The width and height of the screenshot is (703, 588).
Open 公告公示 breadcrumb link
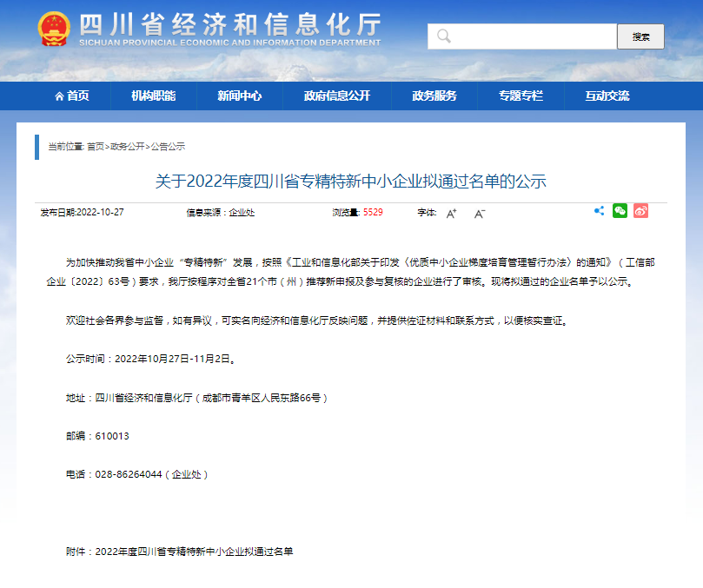168,147
